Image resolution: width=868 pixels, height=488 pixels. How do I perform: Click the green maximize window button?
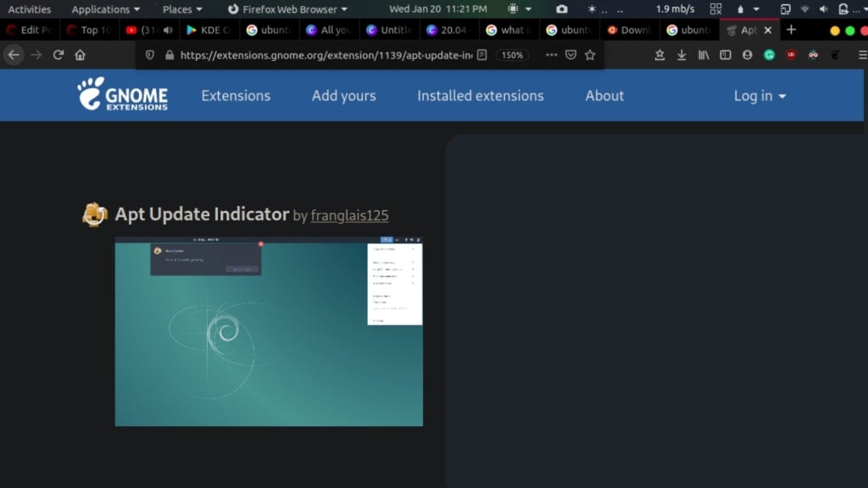(849, 30)
